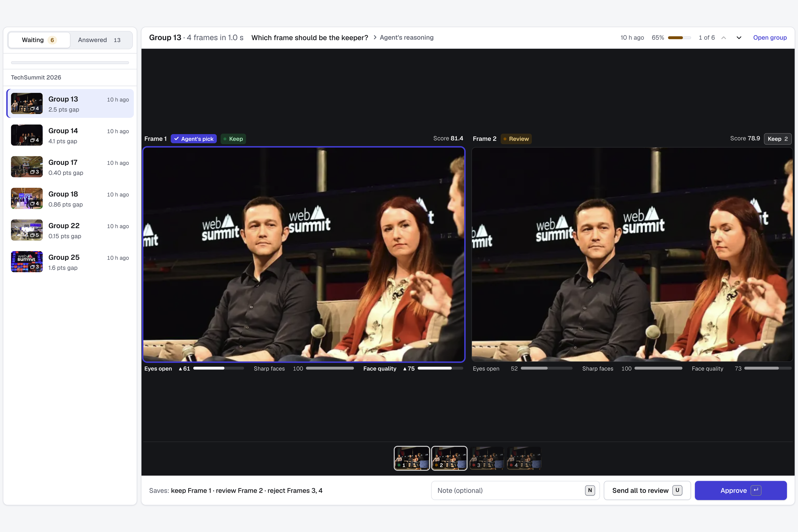798x532 pixels.
Task: Click the Score 81.4 label
Action: (x=448, y=138)
